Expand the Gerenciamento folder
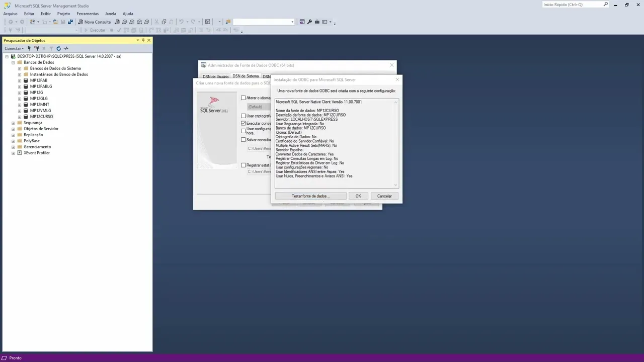Viewport: 644px width, 362px height. [13, 147]
